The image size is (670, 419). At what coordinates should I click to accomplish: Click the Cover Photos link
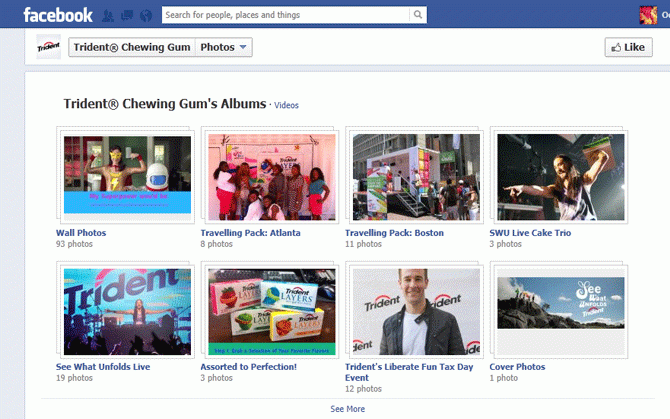(517, 367)
